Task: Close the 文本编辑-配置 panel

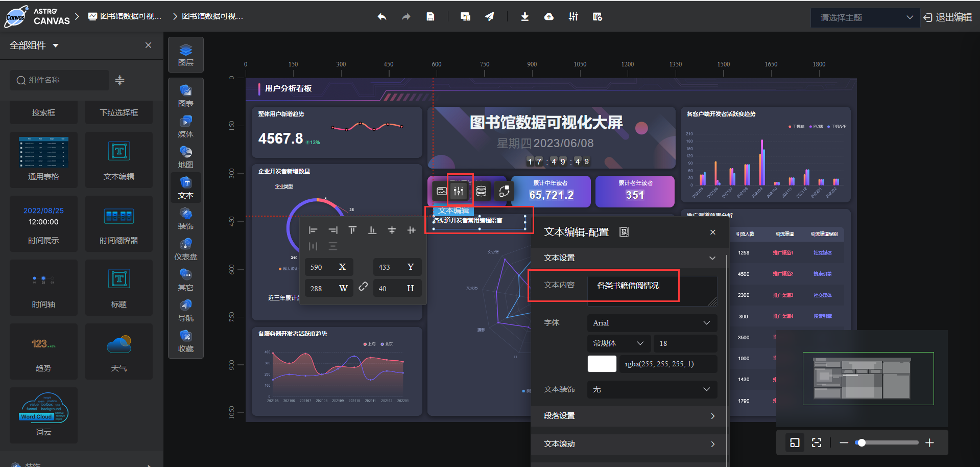Action: [712, 232]
